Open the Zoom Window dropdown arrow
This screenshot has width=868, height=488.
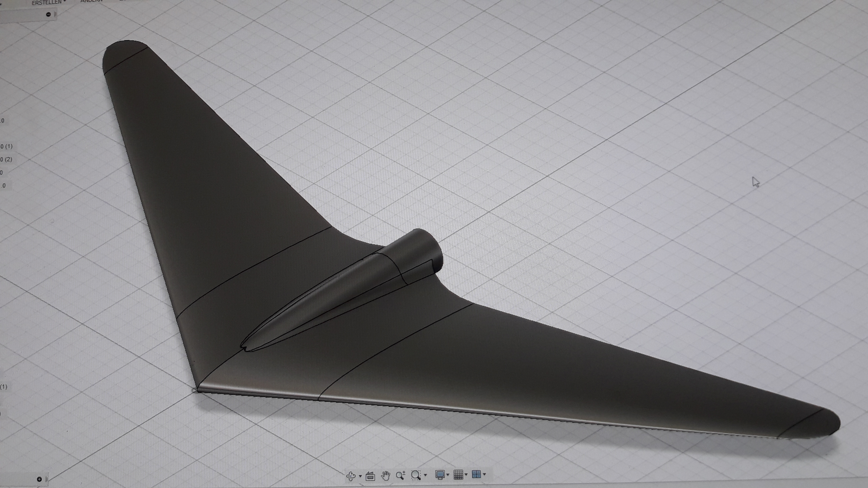(x=425, y=475)
